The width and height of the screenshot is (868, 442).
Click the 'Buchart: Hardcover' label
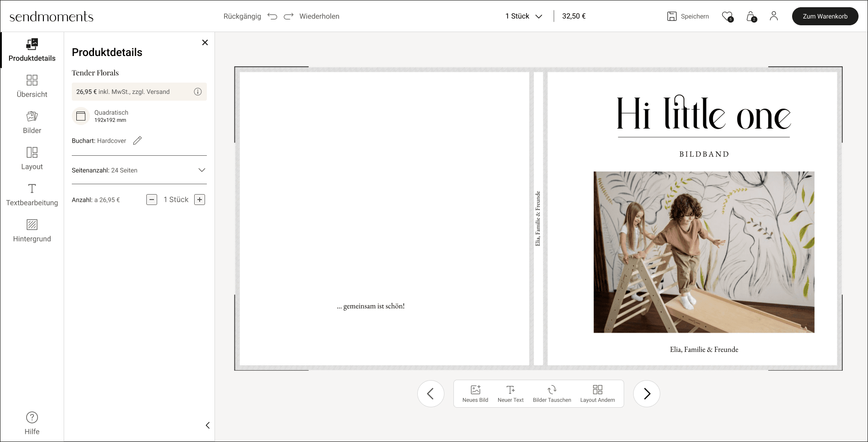point(99,141)
